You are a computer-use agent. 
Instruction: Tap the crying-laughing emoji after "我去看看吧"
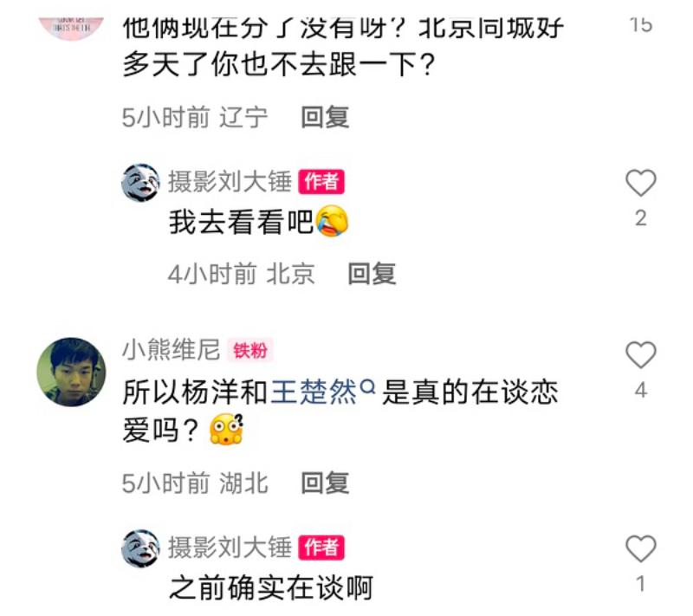pyautogui.click(x=332, y=222)
